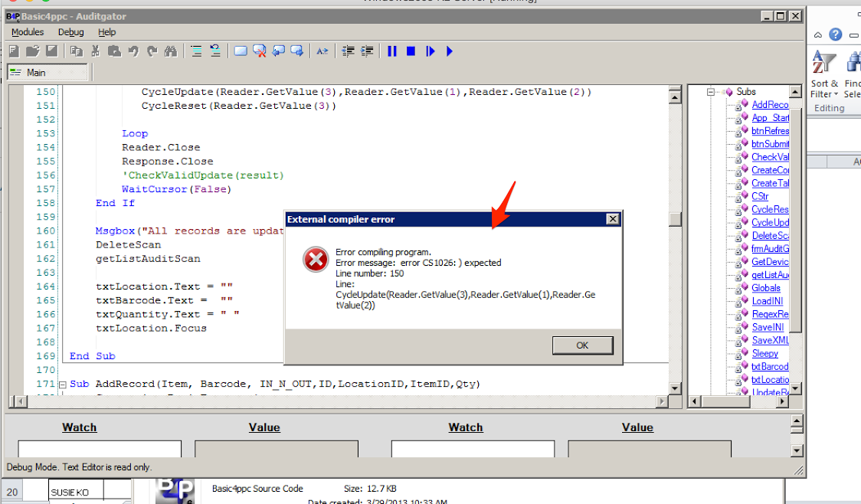Click the step-over debugger icon
The width and height of the screenshot is (861, 504).
coord(430,51)
